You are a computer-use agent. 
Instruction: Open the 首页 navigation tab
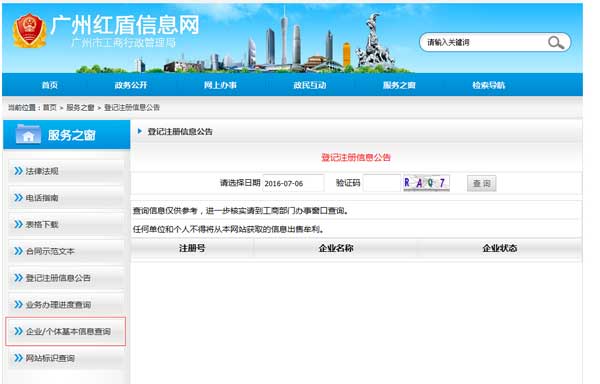pyautogui.click(x=50, y=85)
